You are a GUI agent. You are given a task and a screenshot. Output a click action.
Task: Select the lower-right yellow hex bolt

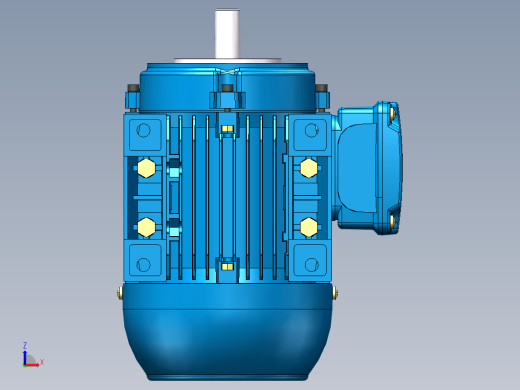[x=309, y=227]
